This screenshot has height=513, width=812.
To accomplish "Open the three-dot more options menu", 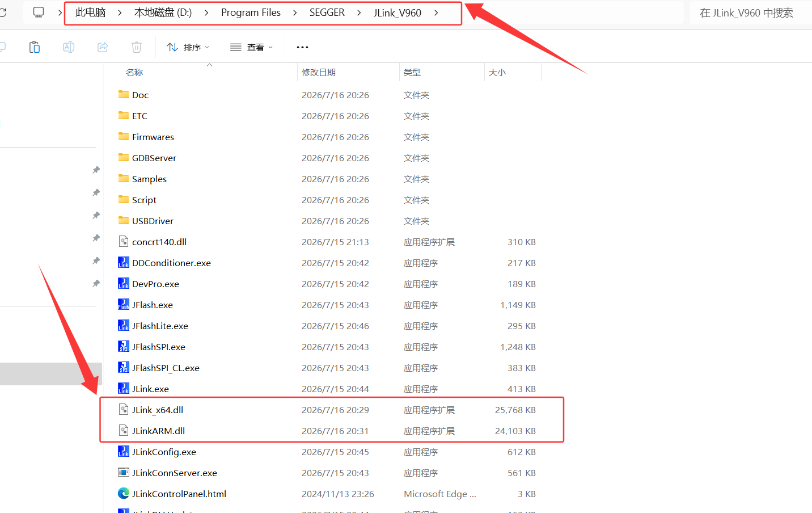I will point(302,47).
